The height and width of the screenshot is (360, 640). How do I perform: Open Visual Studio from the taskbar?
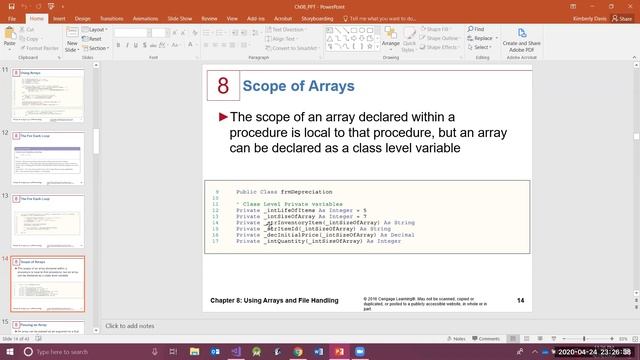[236, 351]
